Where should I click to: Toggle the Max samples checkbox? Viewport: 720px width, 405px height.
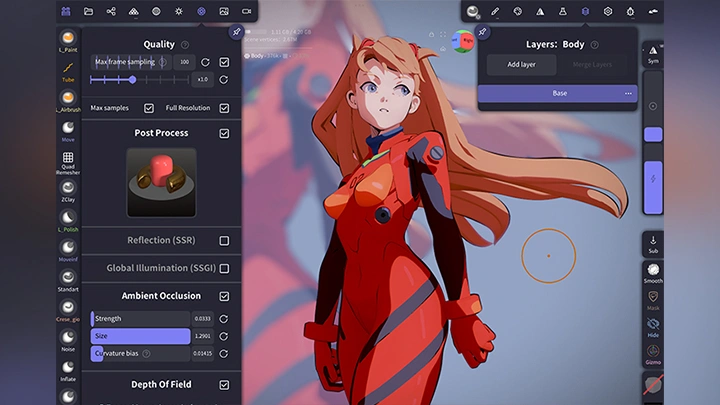point(149,108)
